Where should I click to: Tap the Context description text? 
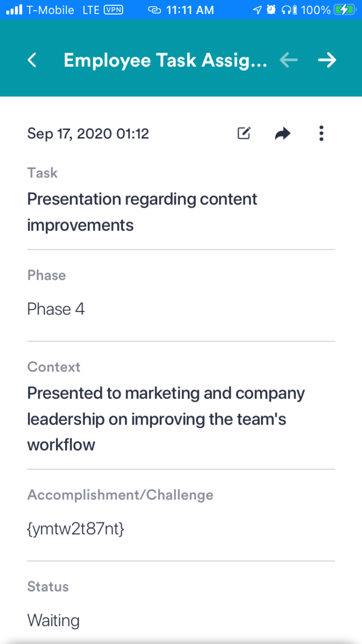[165, 419]
